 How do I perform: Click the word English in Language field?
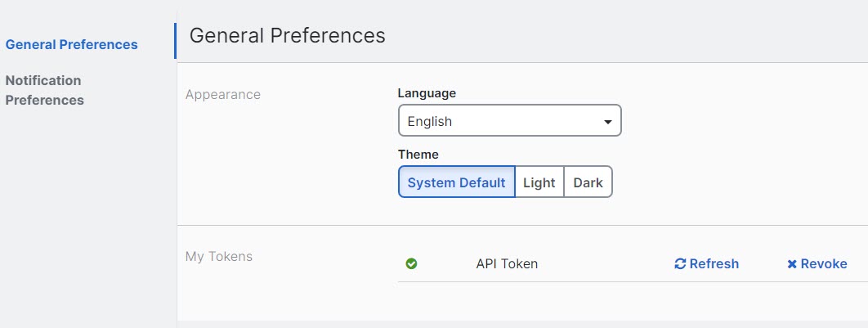coord(429,121)
